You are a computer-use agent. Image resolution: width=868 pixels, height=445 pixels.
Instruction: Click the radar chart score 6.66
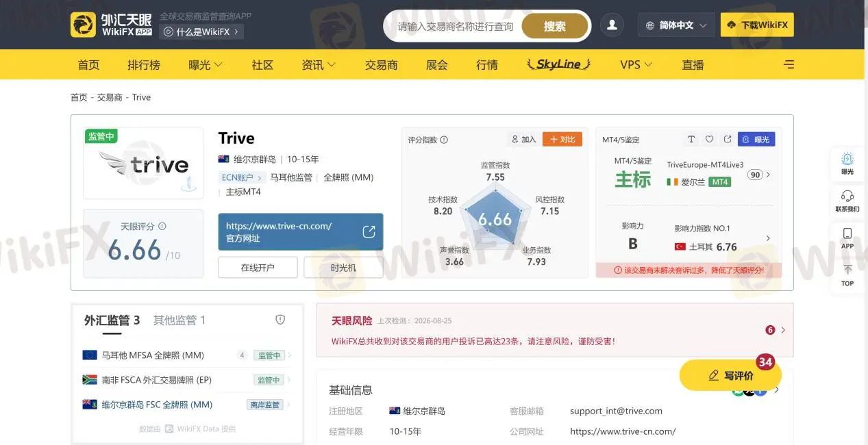click(x=495, y=219)
